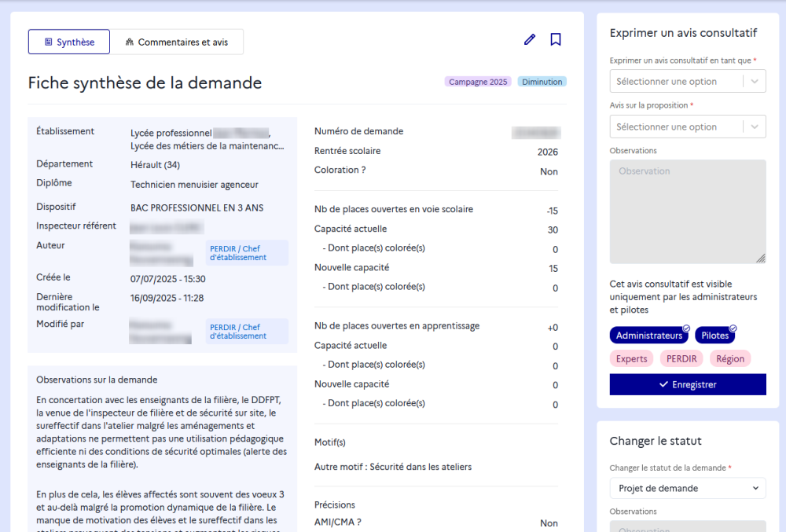Image resolution: width=786 pixels, height=532 pixels.
Task: Toggle visibility for the Experts group
Action: (631, 358)
